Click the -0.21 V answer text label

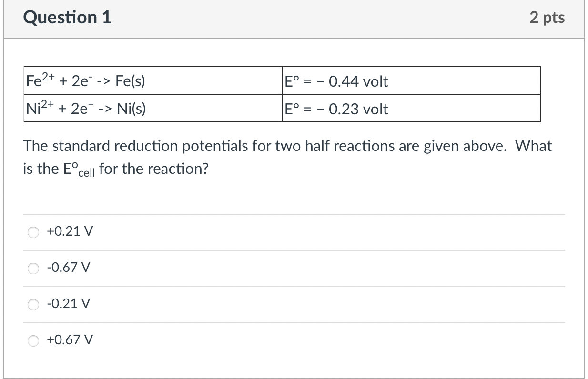tap(68, 304)
